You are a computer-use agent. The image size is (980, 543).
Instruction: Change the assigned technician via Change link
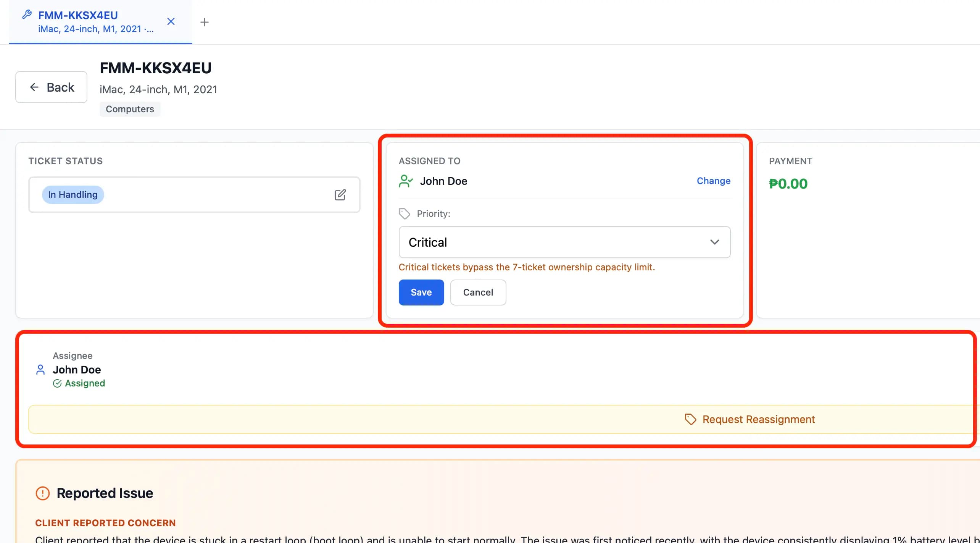tap(714, 181)
